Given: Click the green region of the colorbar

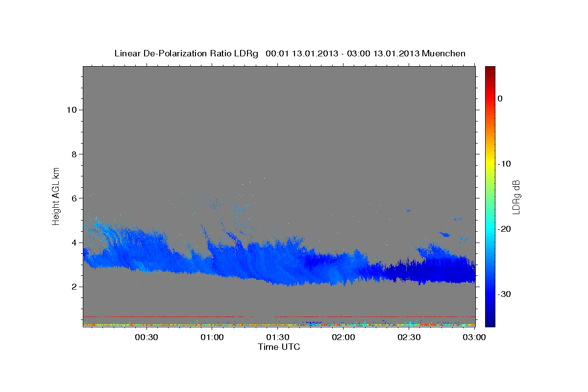Looking at the screenshot, I should (x=490, y=196).
